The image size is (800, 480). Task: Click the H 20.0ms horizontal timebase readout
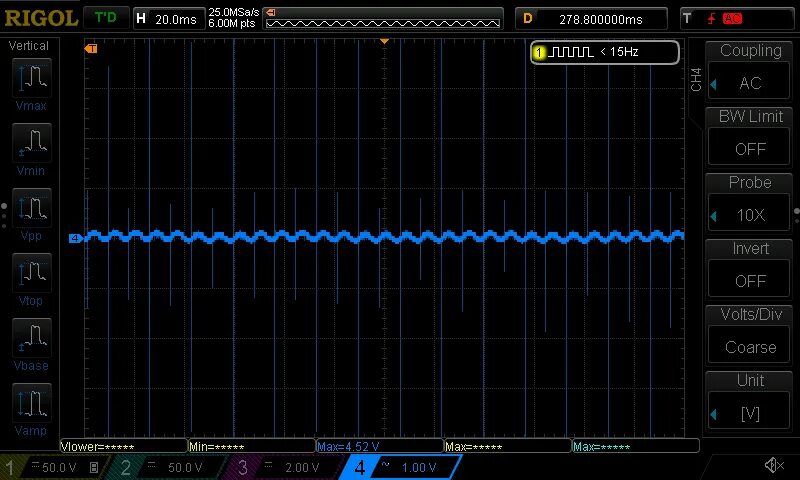coord(168,19)
